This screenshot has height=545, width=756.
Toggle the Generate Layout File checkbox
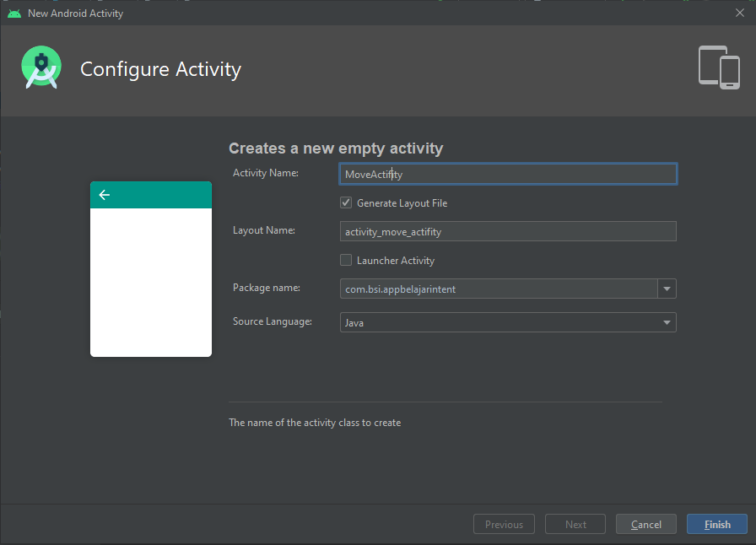pos(346,203)
